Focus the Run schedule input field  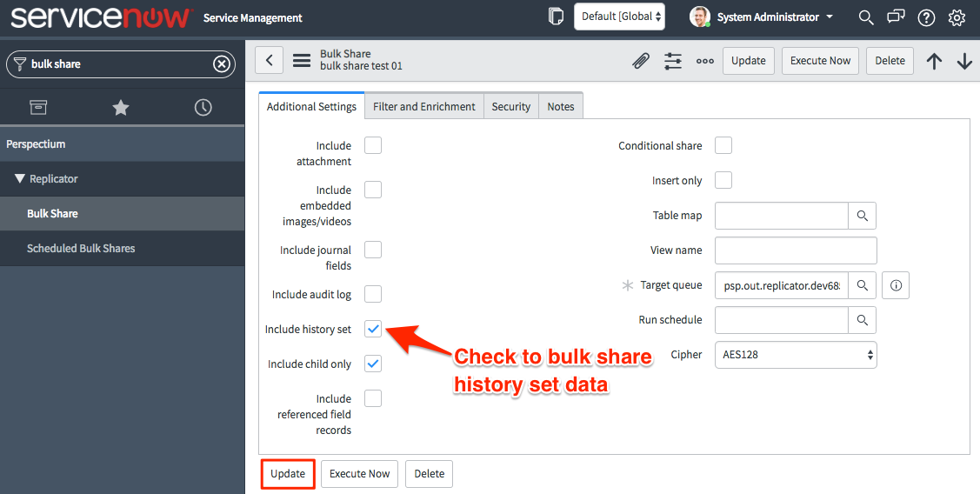pos(782,320)
